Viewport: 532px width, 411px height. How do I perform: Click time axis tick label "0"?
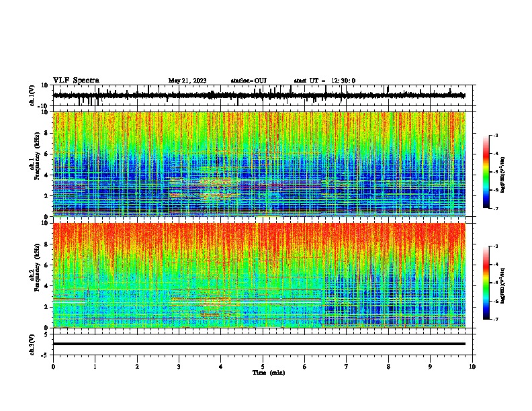click(53, 367)
